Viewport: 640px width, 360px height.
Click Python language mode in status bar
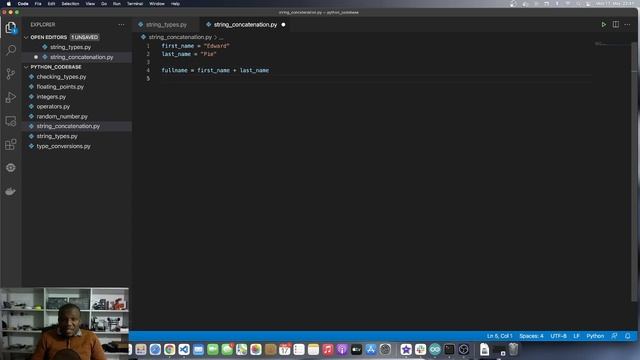point(595,336)
